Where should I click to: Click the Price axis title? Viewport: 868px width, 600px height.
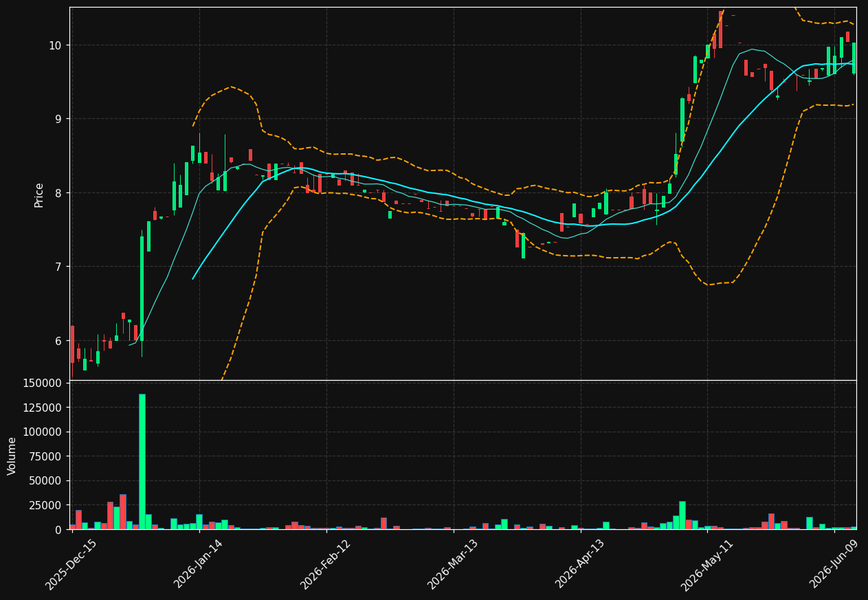point(39,195)
